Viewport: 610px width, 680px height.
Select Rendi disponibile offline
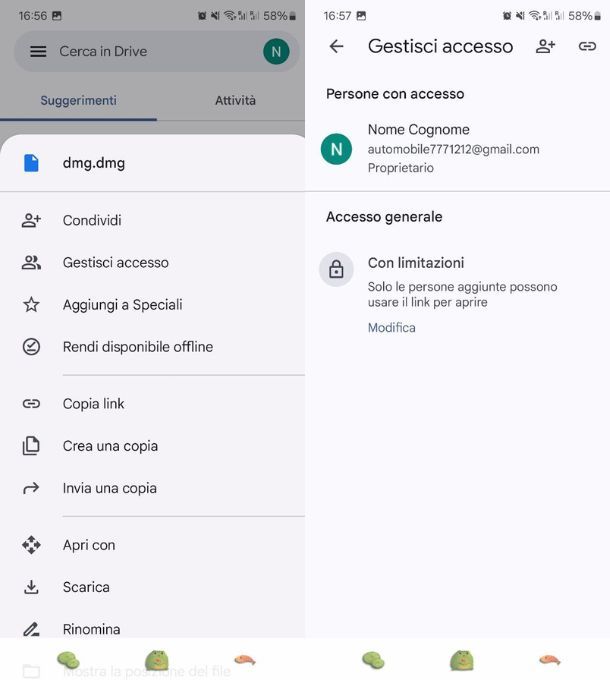[x=138, y=347]
